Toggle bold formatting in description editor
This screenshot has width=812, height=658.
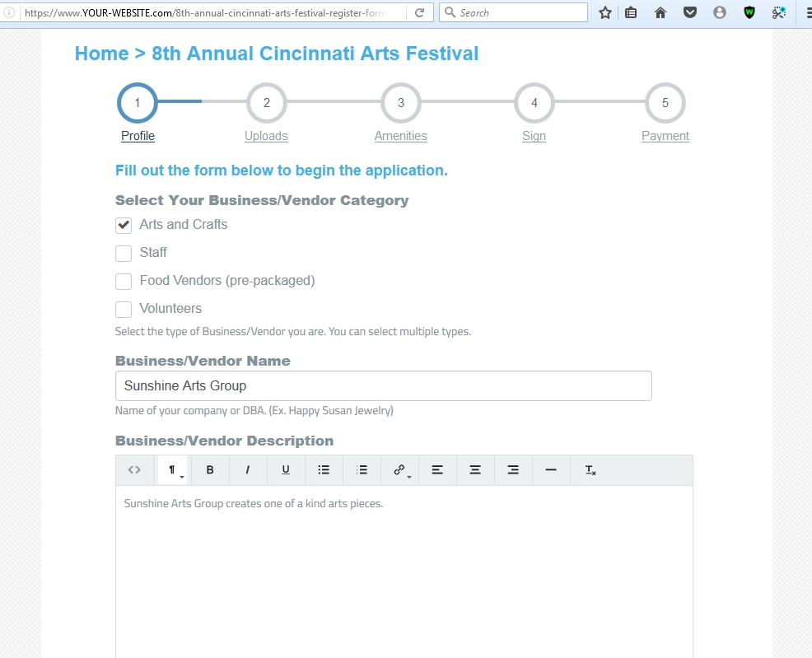[210, 470]
